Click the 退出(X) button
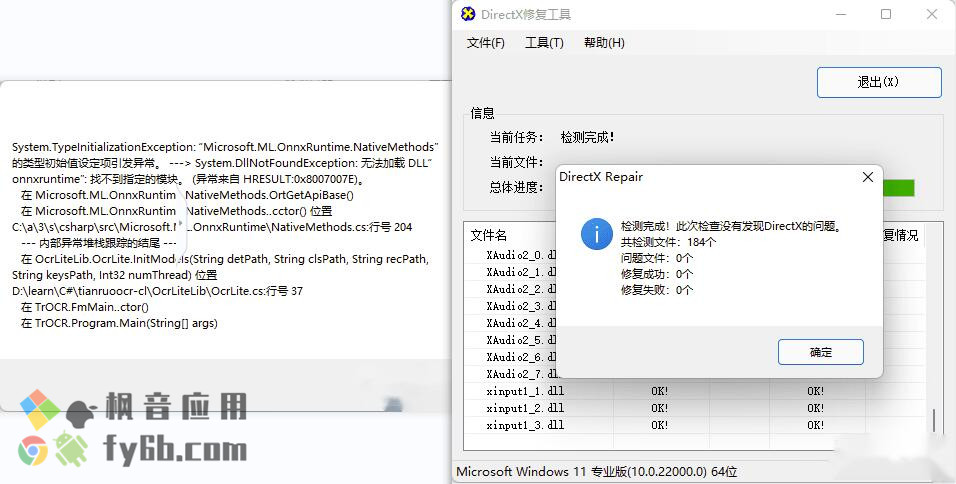Viewport: 956px width, 484px height. pyautogui.click(x=879, y=82)
